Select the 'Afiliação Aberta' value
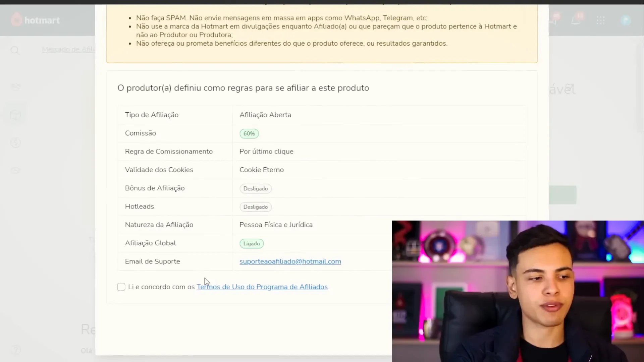The height and width of the screenshot is (362, 644). pos(265,115)
